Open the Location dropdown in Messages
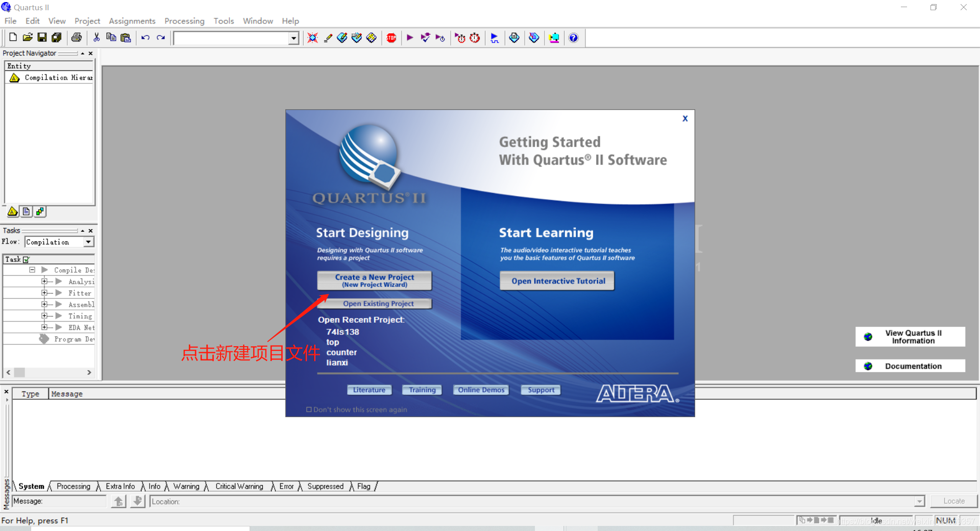980x531 pixels. pos(919,501)
